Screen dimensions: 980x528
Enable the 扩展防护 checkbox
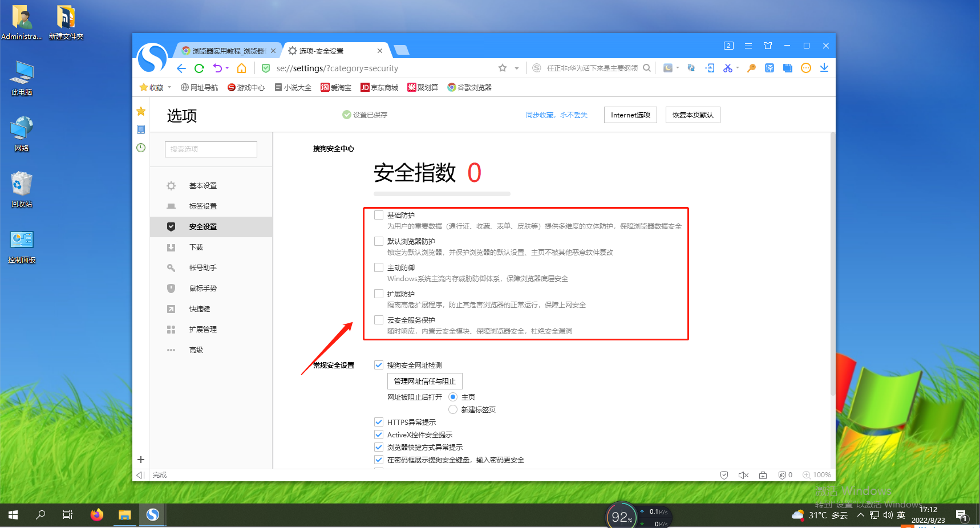(x=379, y=294)
